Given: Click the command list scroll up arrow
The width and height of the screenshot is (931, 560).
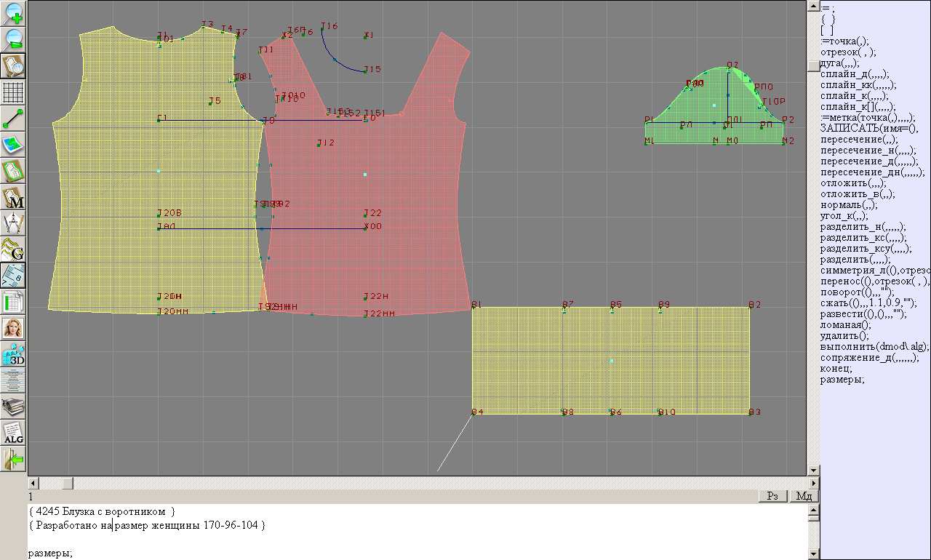Looking at the screenshot, I should pyautogui.click(x=813, y=6).
